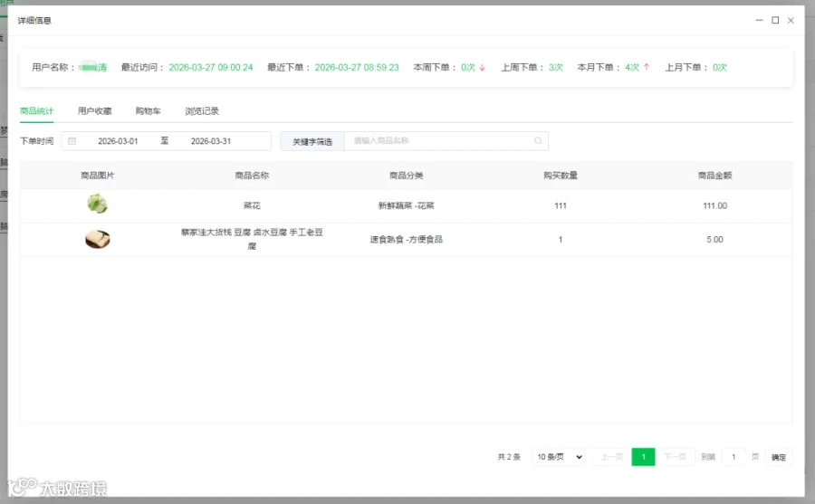Click the 关键字筛选 button
This screenshot has width=815, height=504.
(312, 141)
